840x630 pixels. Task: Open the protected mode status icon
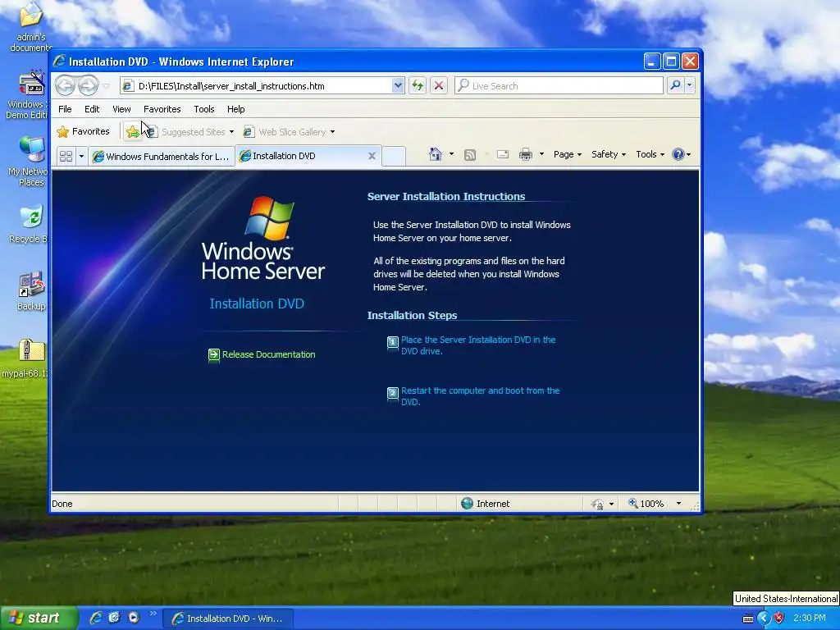click(x=597, y=504)
